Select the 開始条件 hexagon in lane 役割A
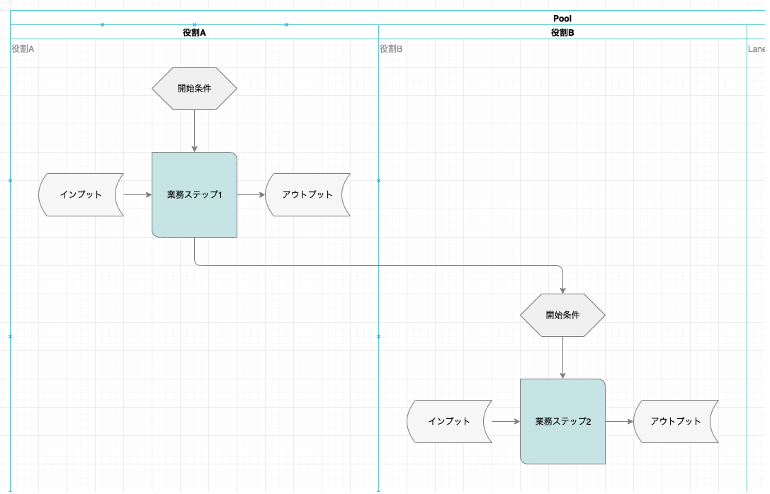The width and height of the screenshot is (770, 494). click(194, 88)
